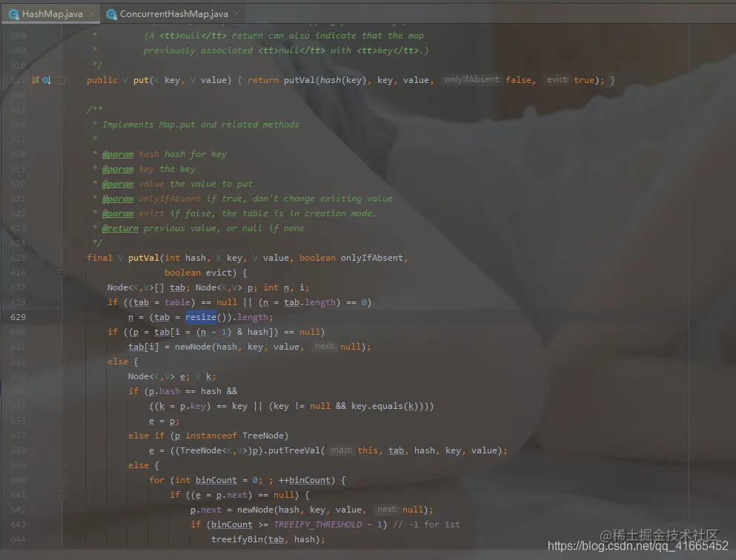
Task: Click the put method name on line 611
Action: tap(141, 80)
